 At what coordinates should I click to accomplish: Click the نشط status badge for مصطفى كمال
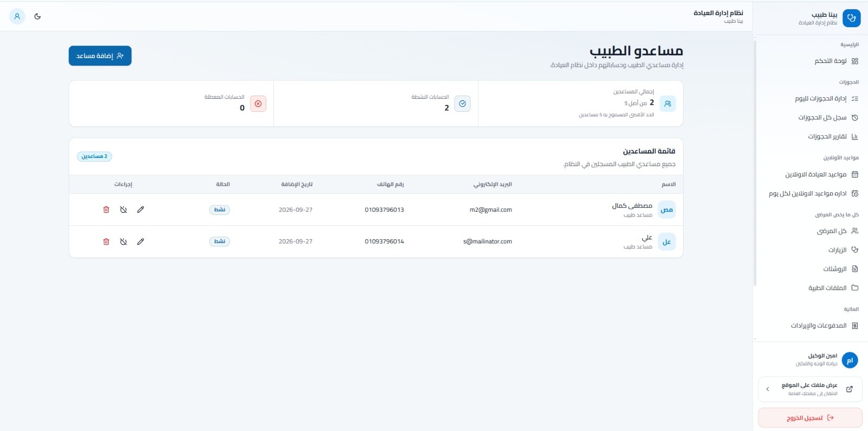(x=220, y=210)
